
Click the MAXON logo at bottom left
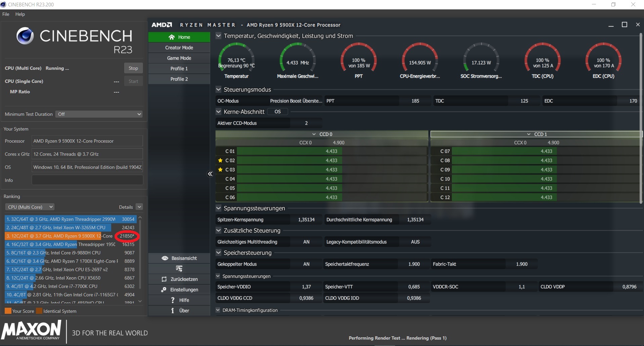tap(32, 330)
